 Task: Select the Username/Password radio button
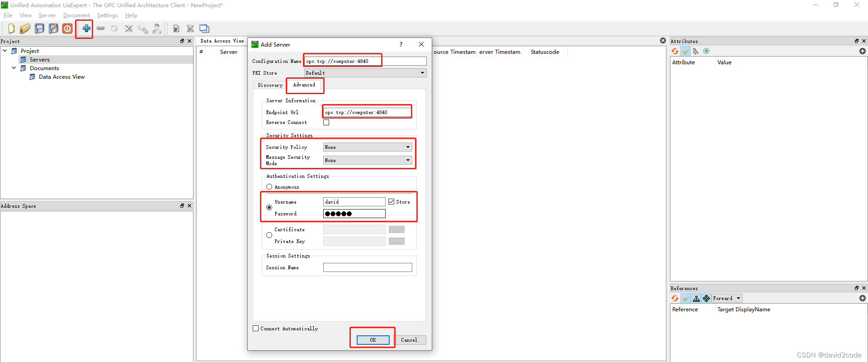pos(269,208)
